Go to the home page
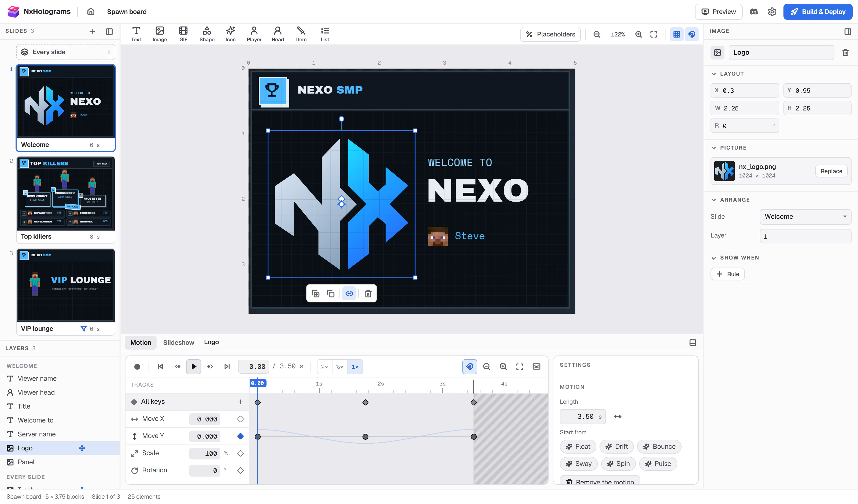The width and height of the screenshot is (858, 504). [x=91, y=12]
